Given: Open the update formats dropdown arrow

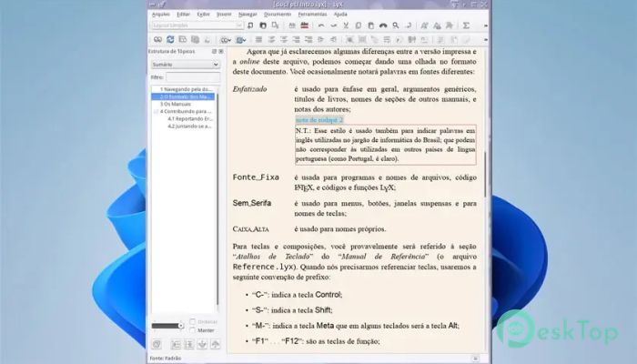Looking at the screenshot, I should click(x=245, y=40).
